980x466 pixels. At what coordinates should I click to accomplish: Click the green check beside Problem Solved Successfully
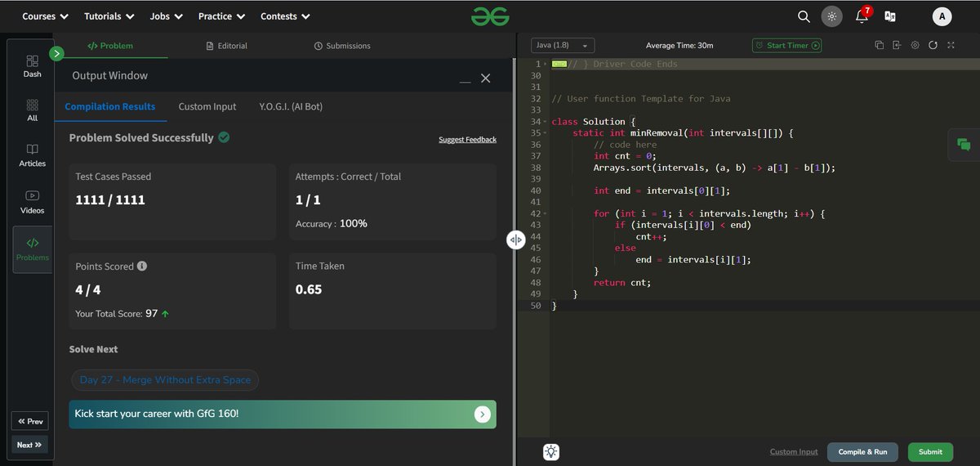pyautogui.click(x=224, y=137)
